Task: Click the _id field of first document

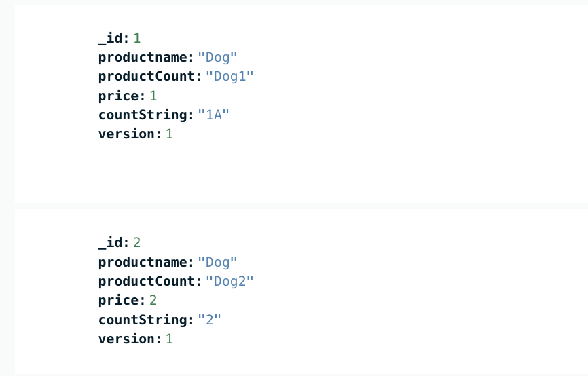Action: pos(113,39)
